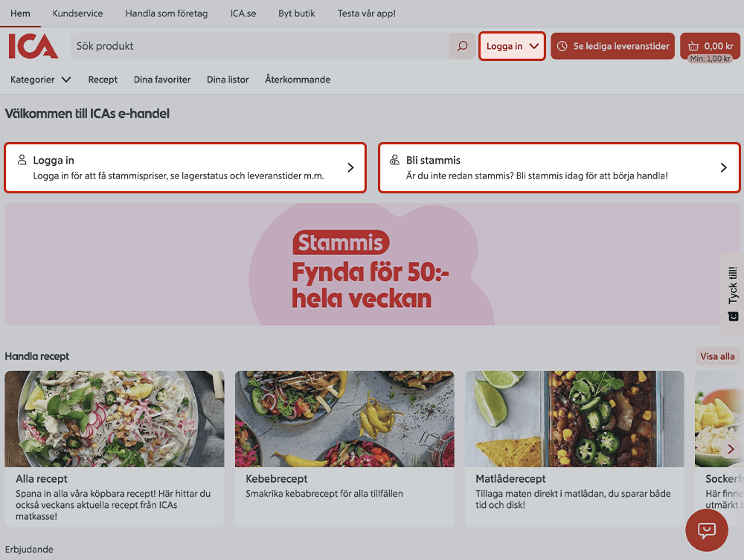
Task: Click the 0,00 kr cart button
Action: coord(710,46)
